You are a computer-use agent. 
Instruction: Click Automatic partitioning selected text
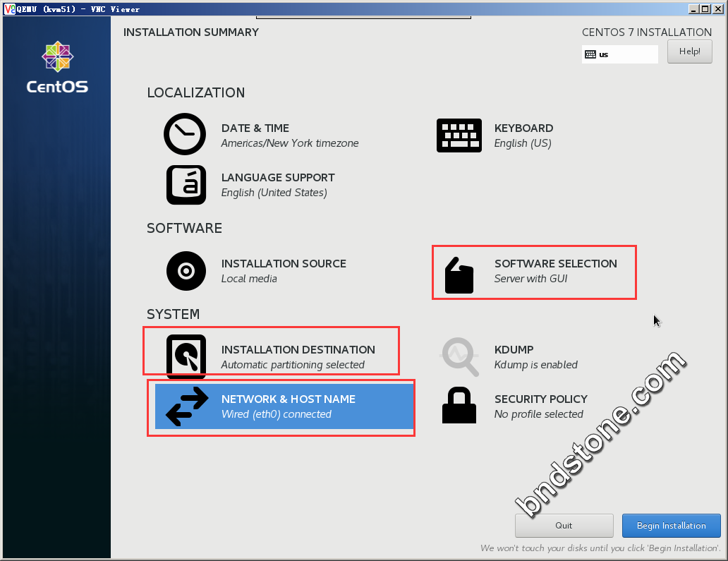(x=293, y=365)
